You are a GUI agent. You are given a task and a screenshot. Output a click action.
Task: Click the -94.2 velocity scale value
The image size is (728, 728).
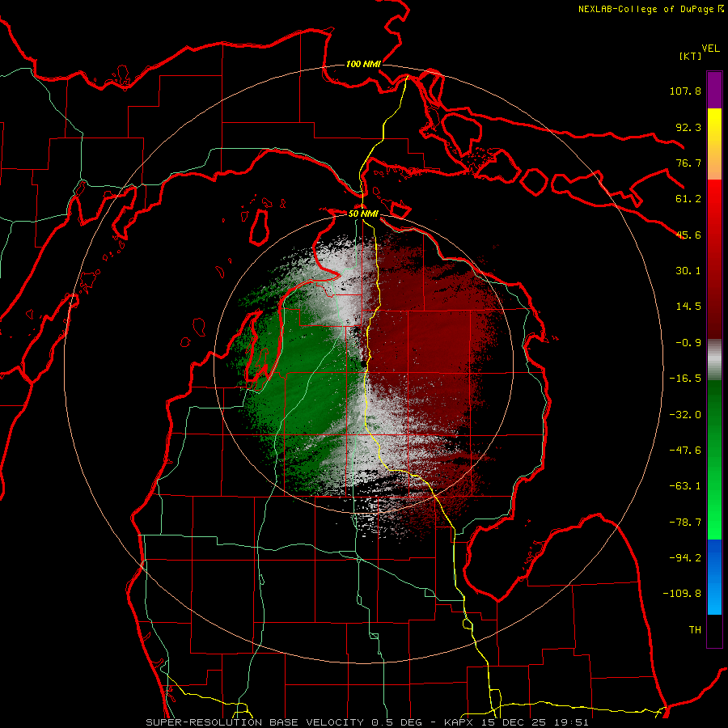[685, 558]
